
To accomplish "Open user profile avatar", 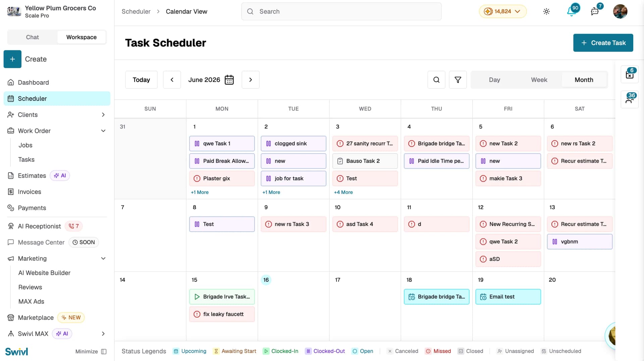I will 620,11.
